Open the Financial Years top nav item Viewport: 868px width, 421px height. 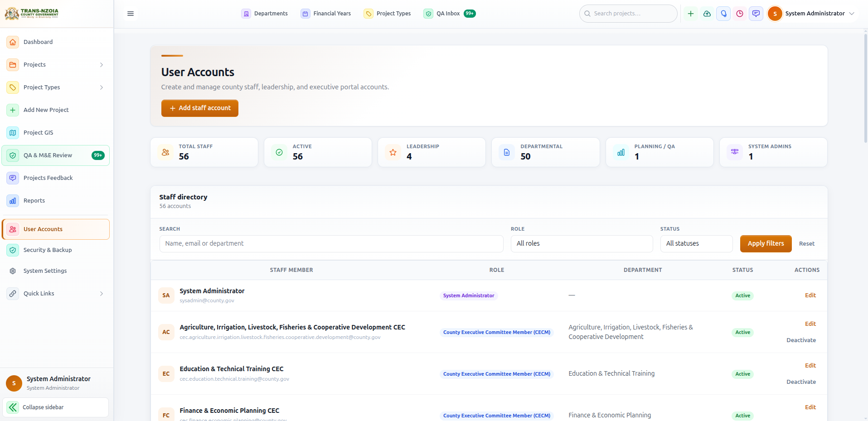(326, 14)
